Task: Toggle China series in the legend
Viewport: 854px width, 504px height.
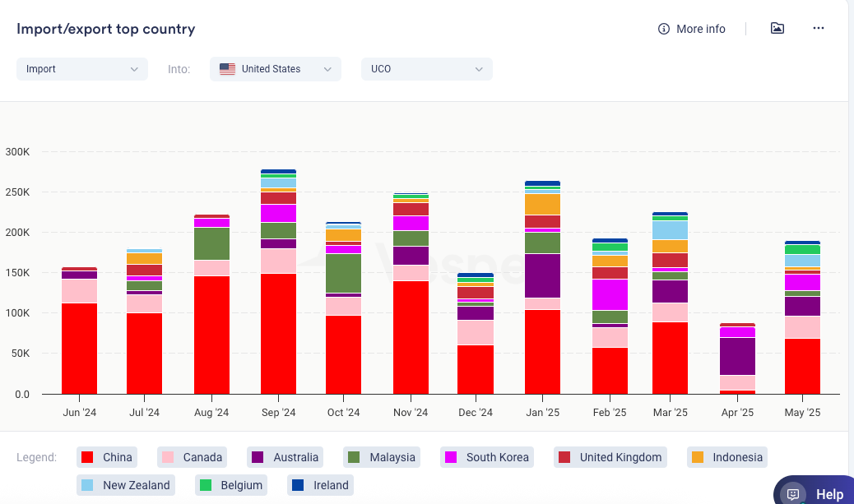Action: [104, 457]
